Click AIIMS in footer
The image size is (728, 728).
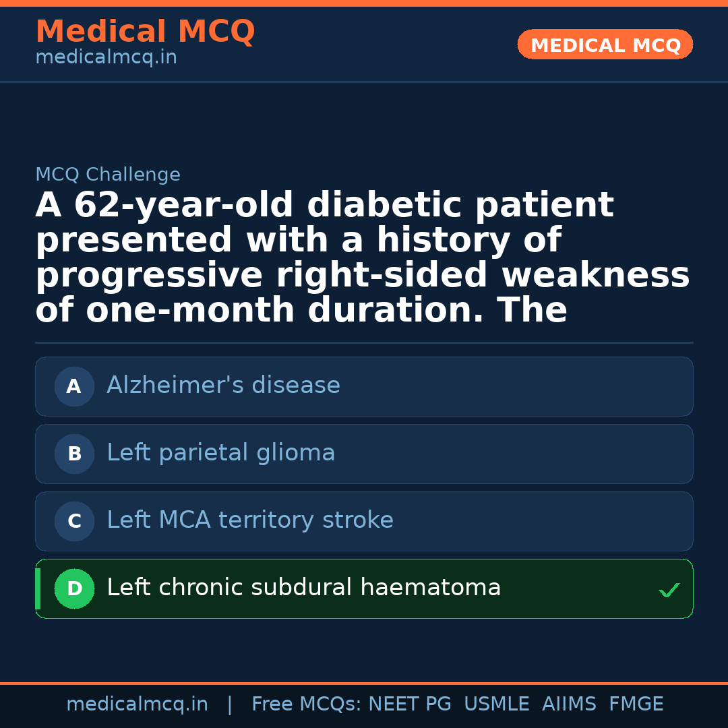tap(569, 704)
